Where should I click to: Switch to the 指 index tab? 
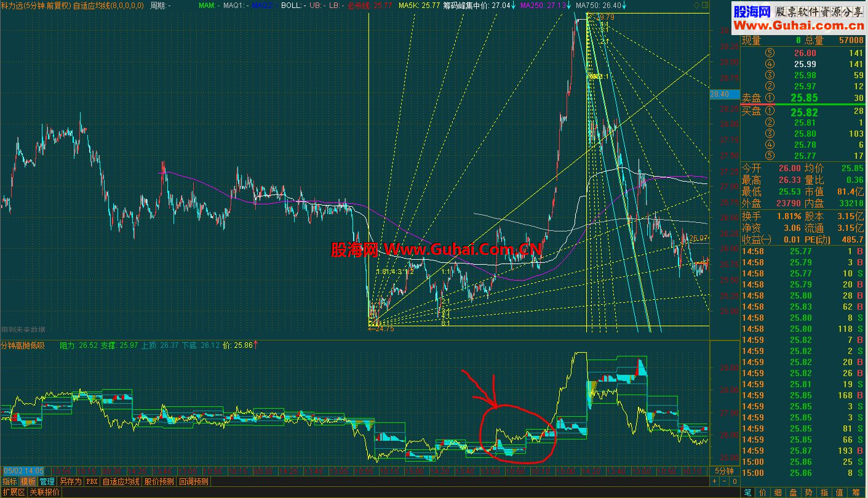(x=825, y=492)
